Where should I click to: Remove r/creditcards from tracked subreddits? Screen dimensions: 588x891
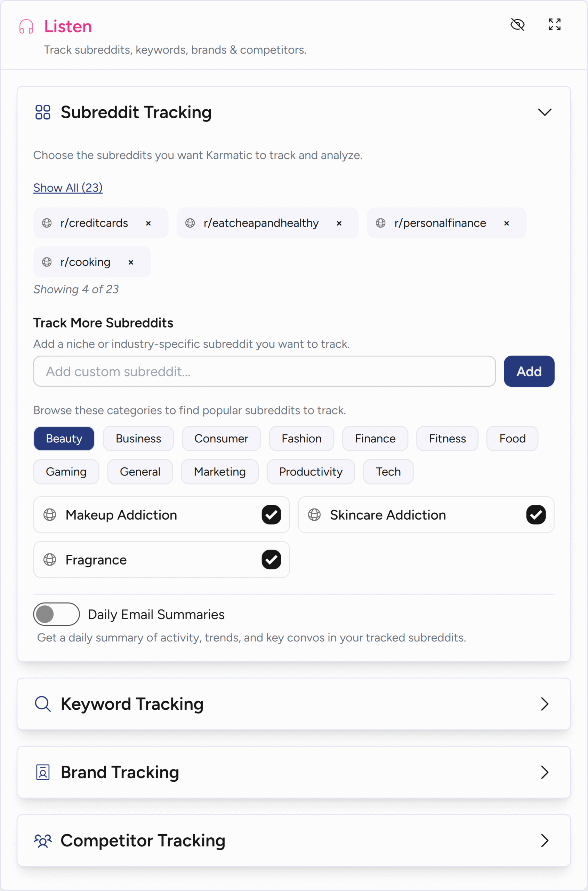pos(148,223)
